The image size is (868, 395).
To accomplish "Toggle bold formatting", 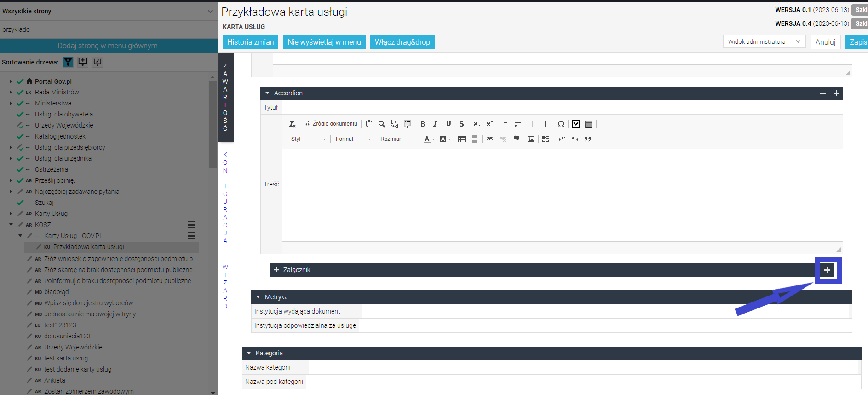I will [x=423, y=124].
